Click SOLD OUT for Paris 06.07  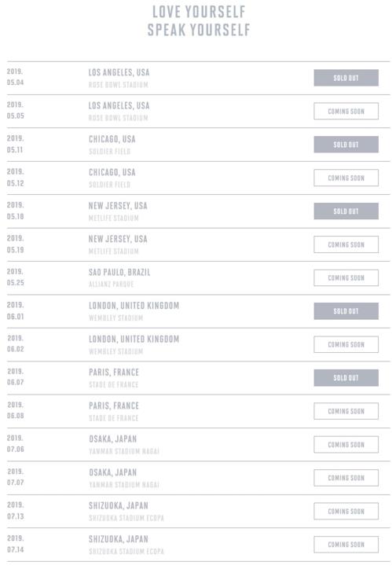click(346, 378)
